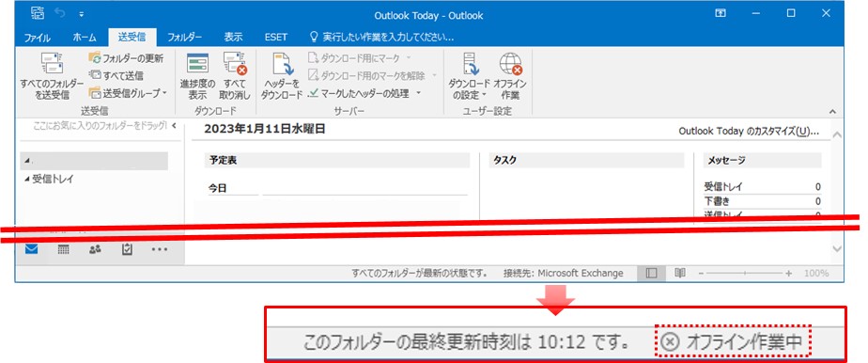The image size is (868, 363).
Task: Open Mail view icon
Action: click(x=32, y=249)
